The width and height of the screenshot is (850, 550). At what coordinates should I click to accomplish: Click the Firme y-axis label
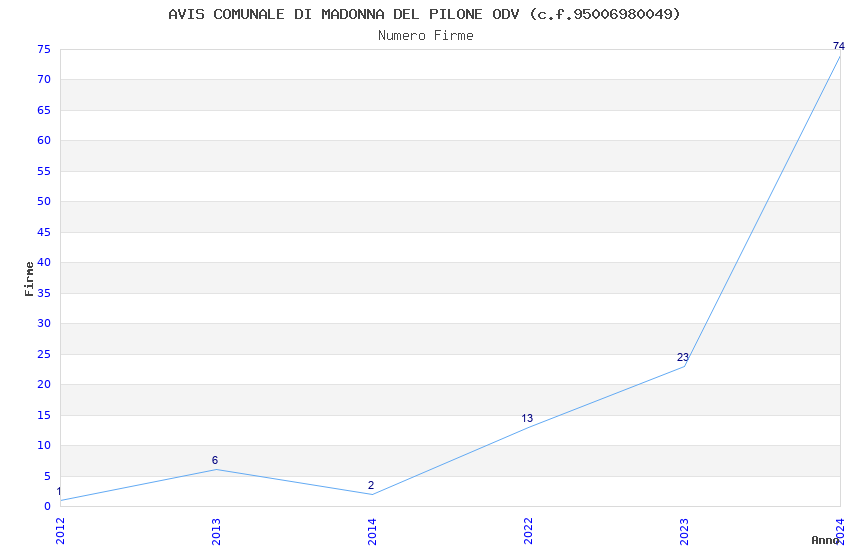pyautogui.click(x=29, y=279)
